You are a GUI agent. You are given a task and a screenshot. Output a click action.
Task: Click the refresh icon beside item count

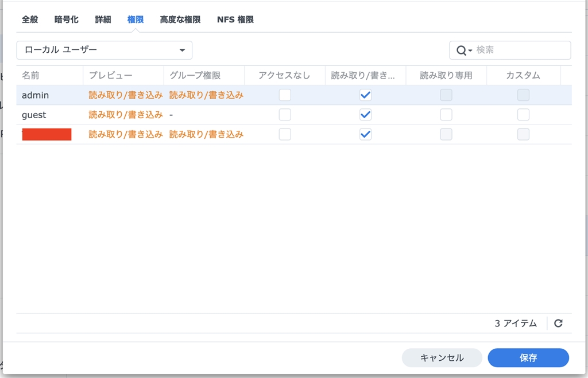pos(558,324)
